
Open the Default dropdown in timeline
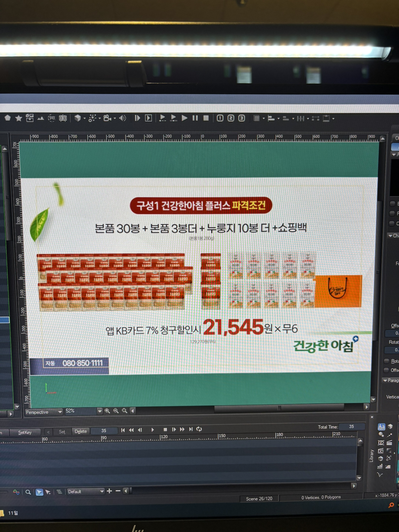pos(86,491)
